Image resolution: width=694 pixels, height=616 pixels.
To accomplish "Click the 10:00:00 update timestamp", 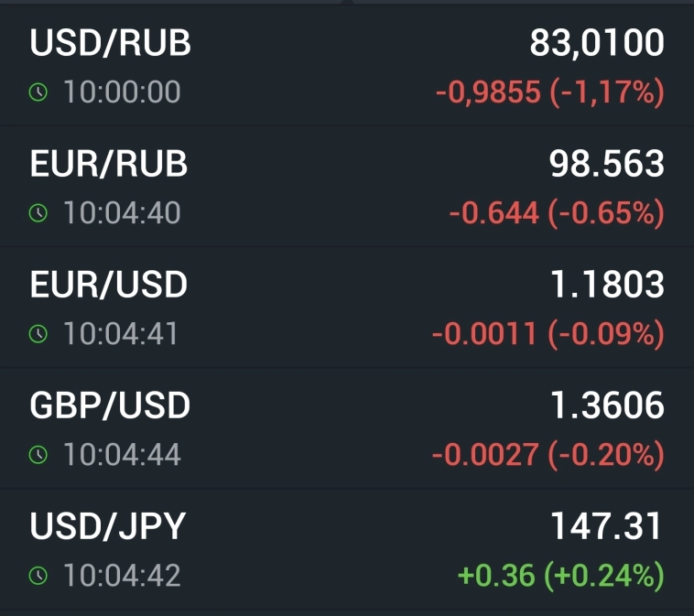I will pos(122,92).
